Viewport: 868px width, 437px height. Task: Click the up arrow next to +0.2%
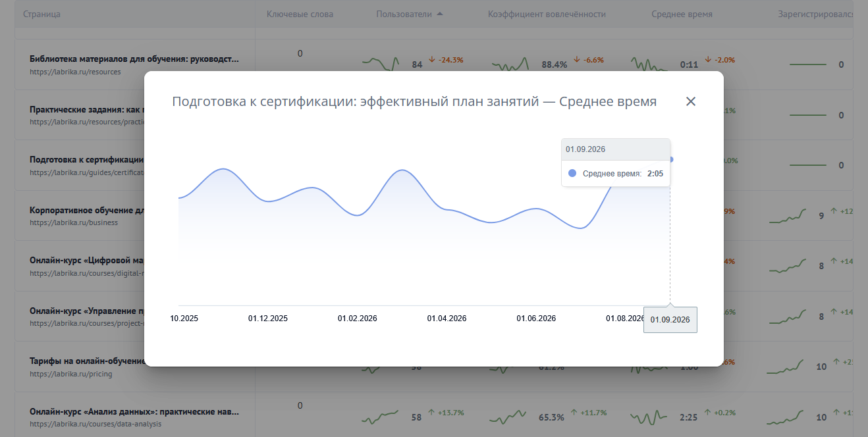click(707, 413)
